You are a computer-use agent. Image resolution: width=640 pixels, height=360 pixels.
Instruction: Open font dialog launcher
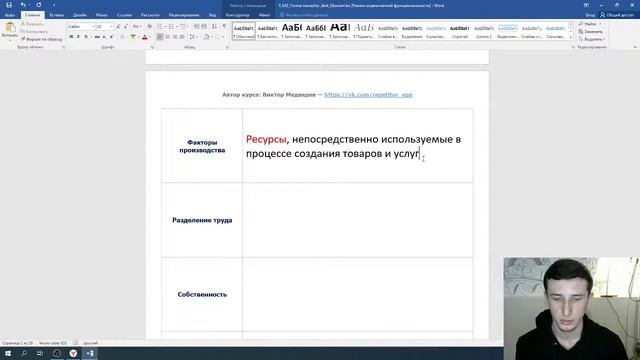point(152,47)
